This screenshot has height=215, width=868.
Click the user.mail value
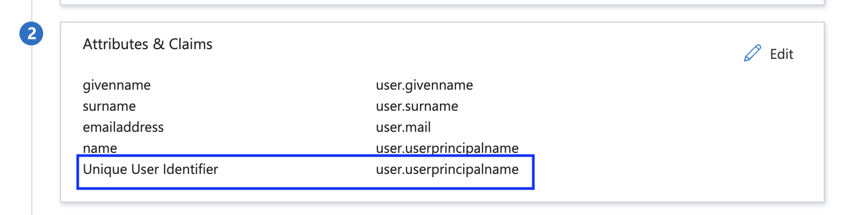[x=403, y=127]
